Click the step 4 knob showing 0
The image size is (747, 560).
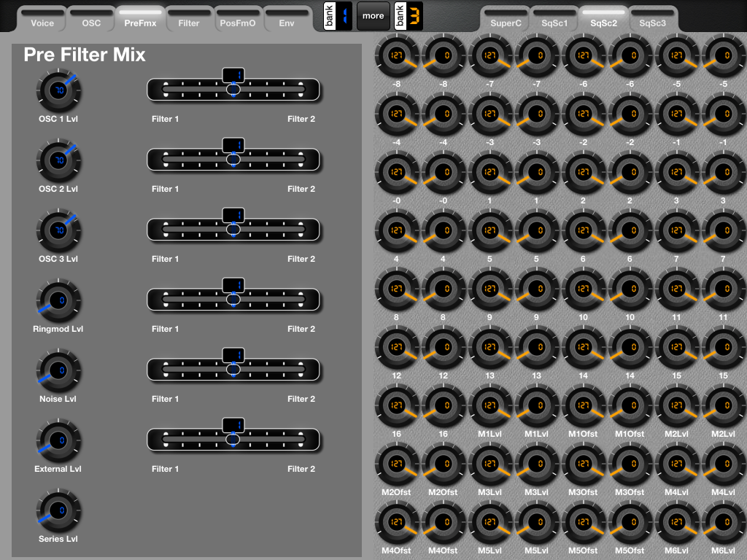tap(443, 230)
